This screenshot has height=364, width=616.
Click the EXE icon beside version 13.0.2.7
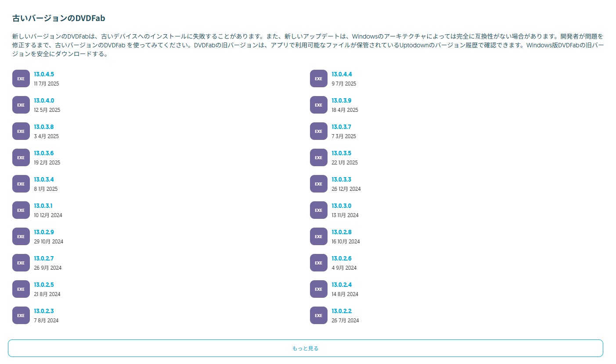(21, 263)
